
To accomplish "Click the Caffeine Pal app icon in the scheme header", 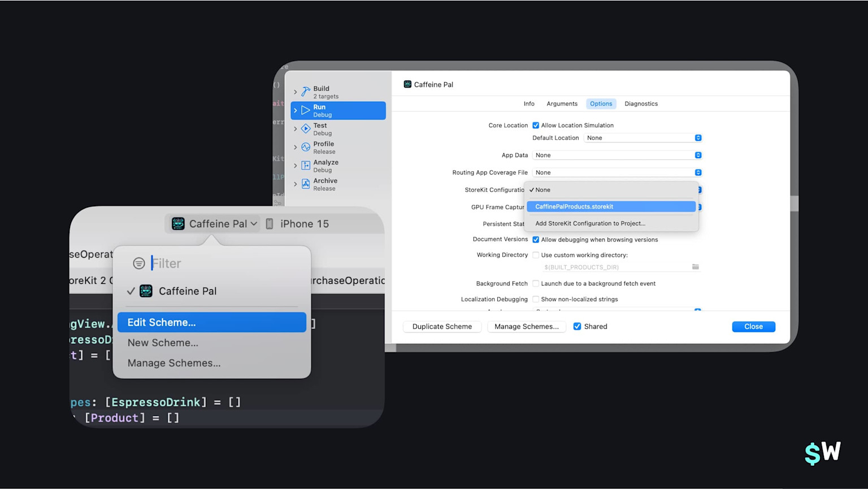I will 407,84.
